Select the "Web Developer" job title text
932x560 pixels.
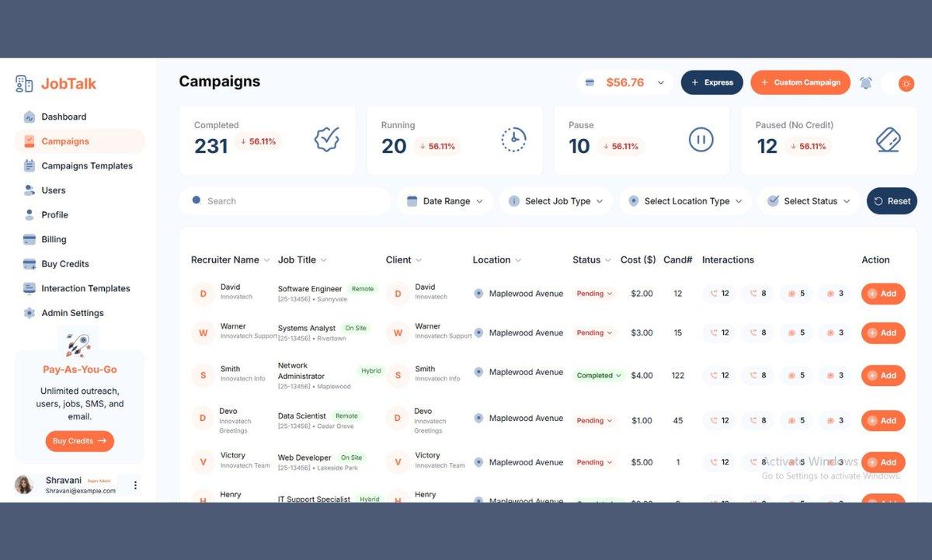tap(304, 457)
